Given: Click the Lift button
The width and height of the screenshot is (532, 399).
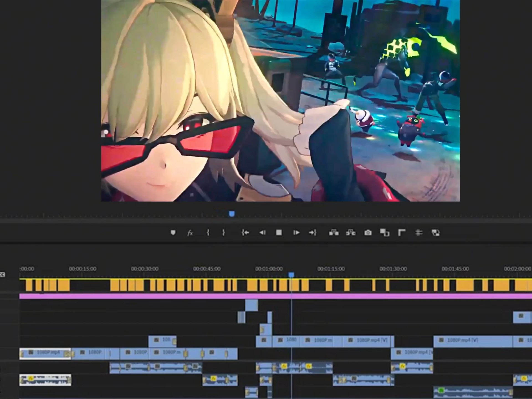Looking at the screenshot, I should [x=334, y=232].
